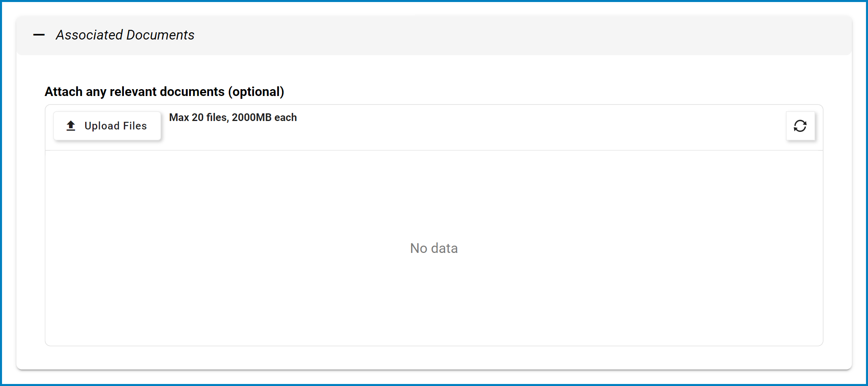The width and height of the screenshot is (868, 386).
Task: Click the 'Upload Files' text label
Action: (x=115, y=126)
